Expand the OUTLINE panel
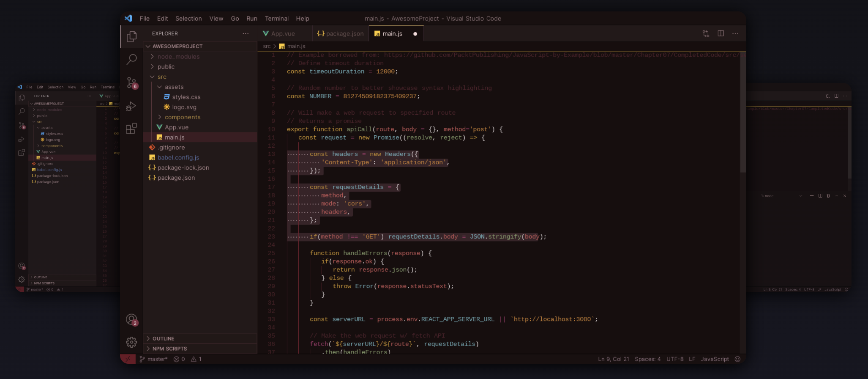Image resolution: width=868 pixels, height=379 pixels. [200, 338]
